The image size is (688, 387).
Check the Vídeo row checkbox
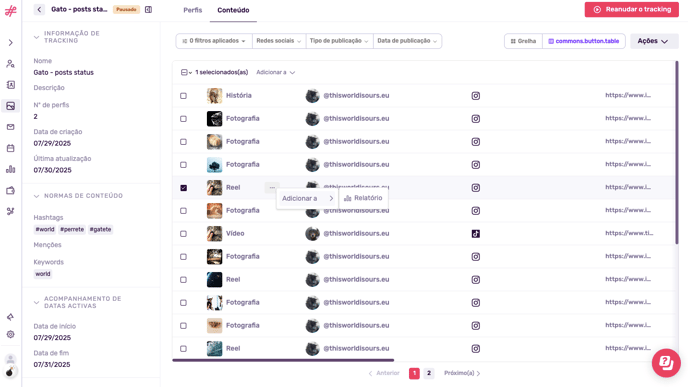point(183,234)
